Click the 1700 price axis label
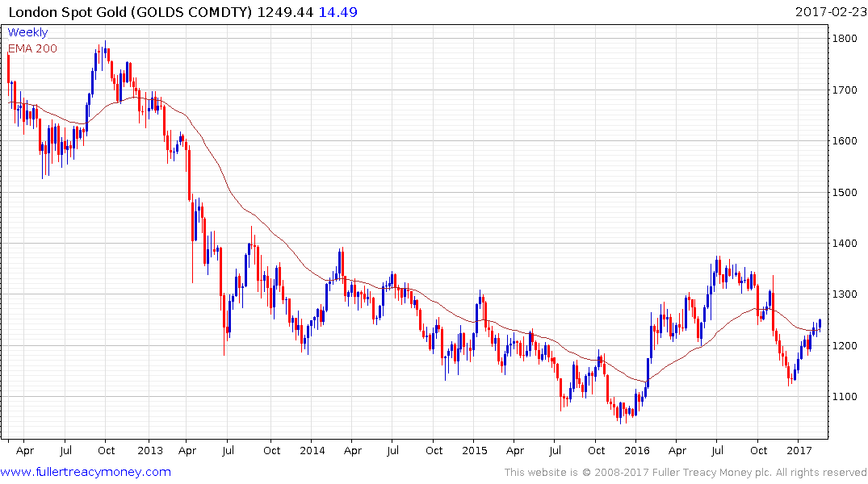 click(845, 90)
